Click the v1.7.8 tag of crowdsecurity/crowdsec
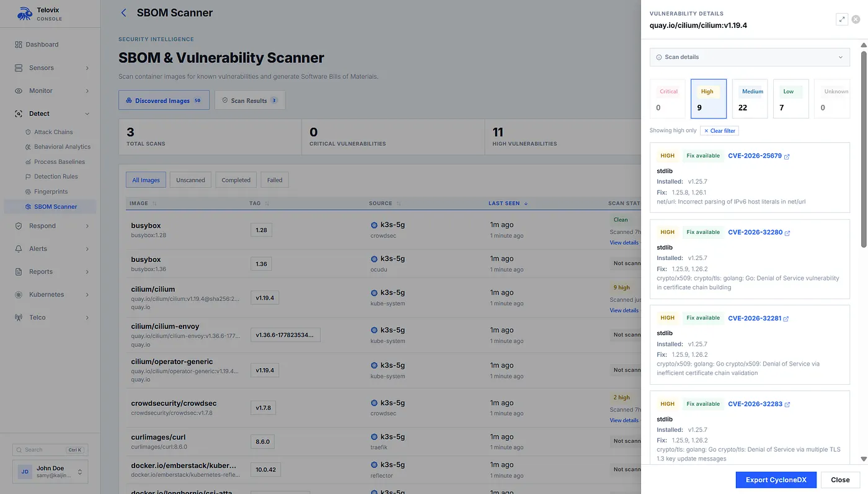This screenshot has width=868, height=494. (x=263, y=408)
